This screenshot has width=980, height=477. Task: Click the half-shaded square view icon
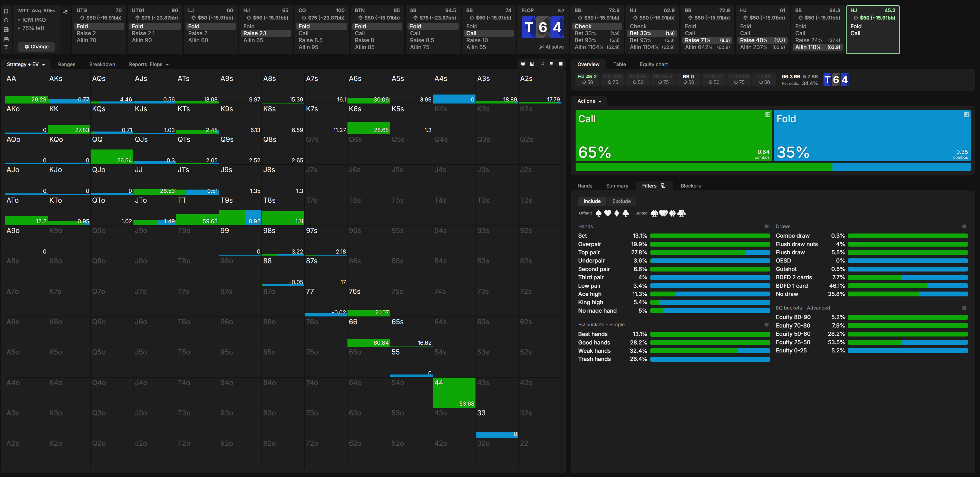(x=532, y=64)
